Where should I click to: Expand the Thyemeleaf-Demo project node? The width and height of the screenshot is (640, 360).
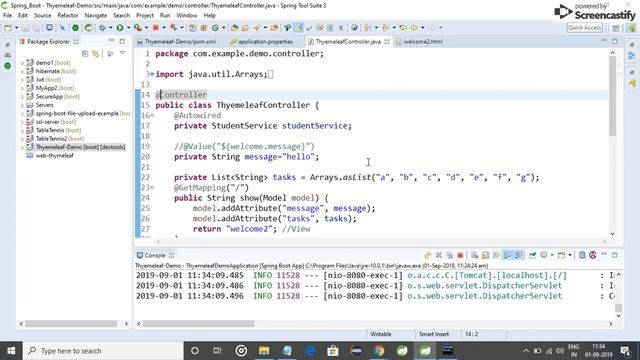point(22,147)
